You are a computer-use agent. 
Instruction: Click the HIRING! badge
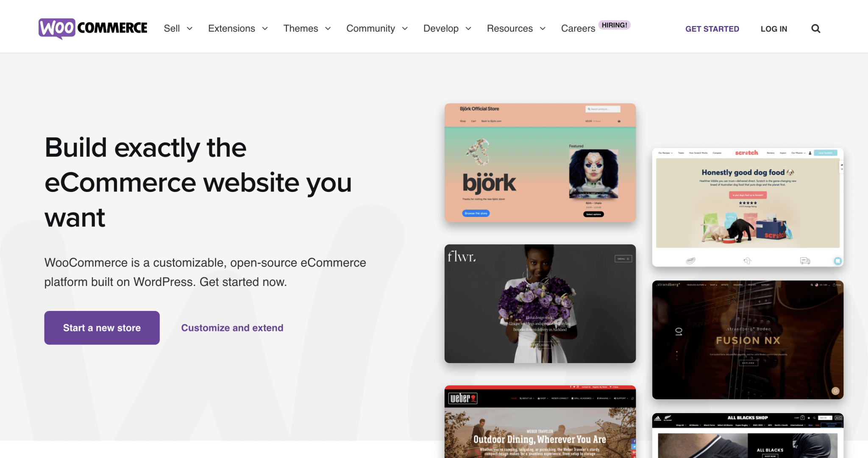(614, 25)
